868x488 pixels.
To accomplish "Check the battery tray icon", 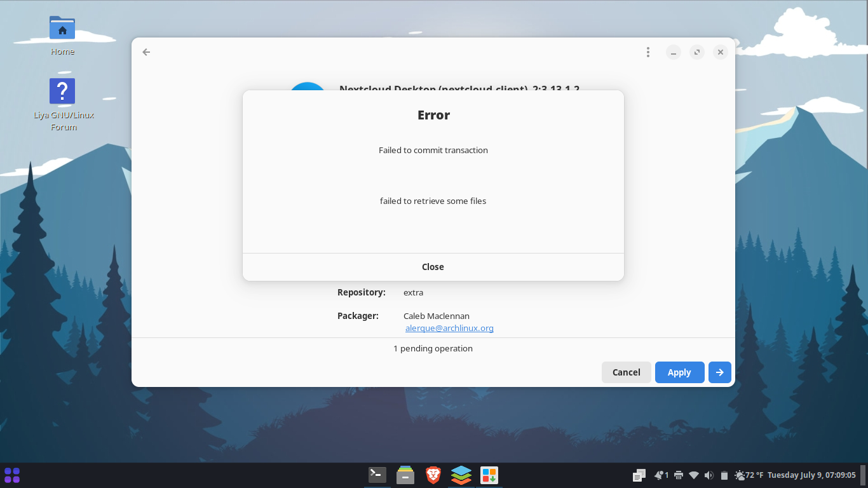I will (724, 475).
